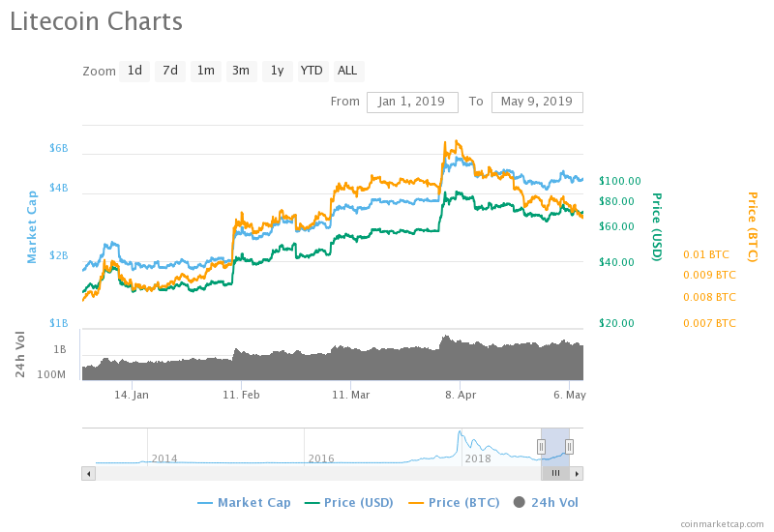
Task: Set zoom range to 3m
Action: click(241, 71)
